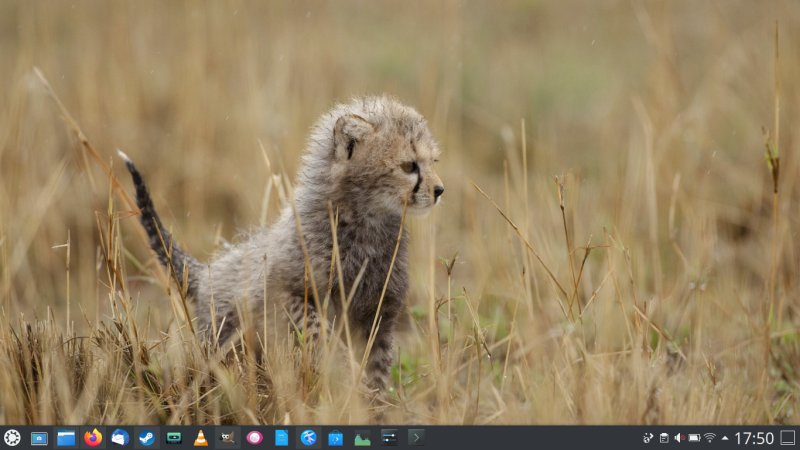
Task: Expand hidden system tray icons arrow
Action: 725,438
